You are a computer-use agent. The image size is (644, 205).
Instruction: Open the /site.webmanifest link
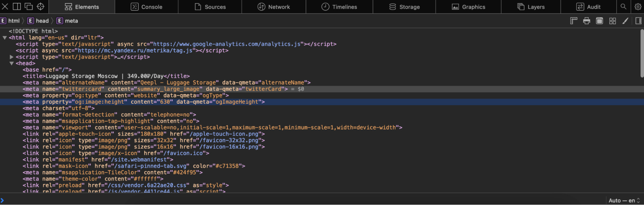[139, 160]
